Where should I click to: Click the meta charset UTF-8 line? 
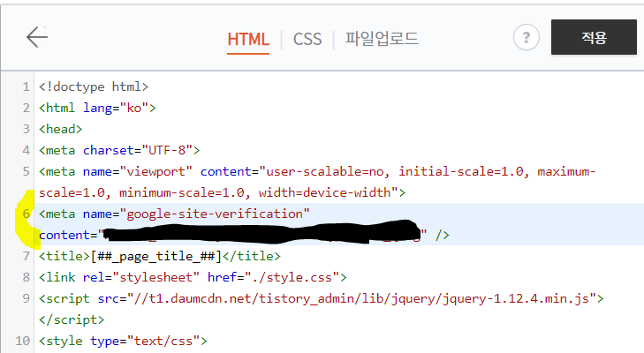coord(119,150)
